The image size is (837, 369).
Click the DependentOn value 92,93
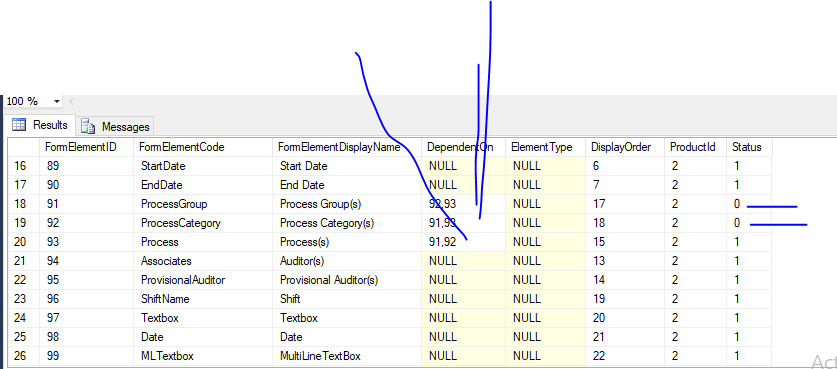(464, 204)
